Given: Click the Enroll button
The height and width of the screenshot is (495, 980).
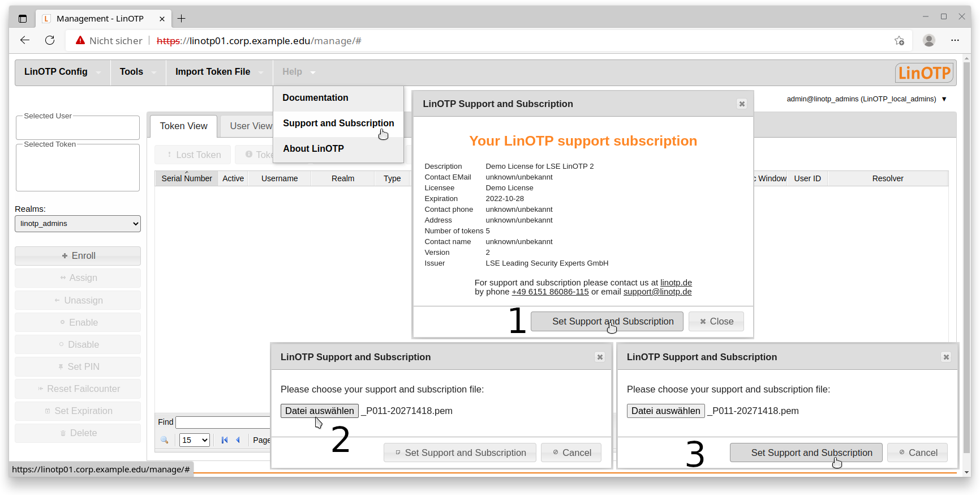Looking at the screenshot, I should pos(78,256).
